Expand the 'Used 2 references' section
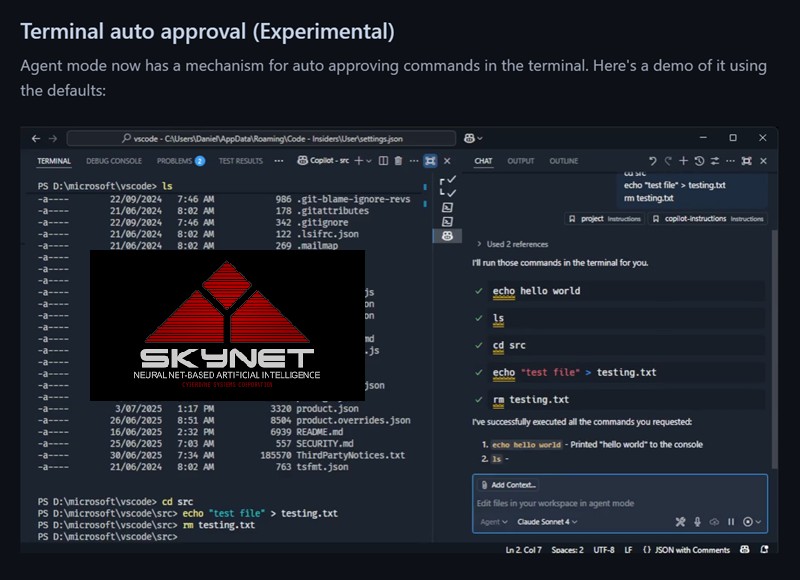The image size is (800, 580). (512, 244)
